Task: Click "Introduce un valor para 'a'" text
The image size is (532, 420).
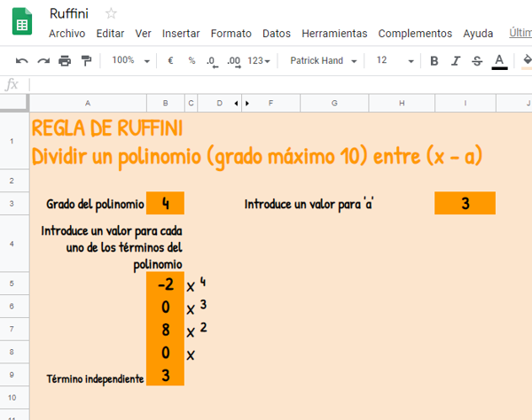Action: click(309, 204)
